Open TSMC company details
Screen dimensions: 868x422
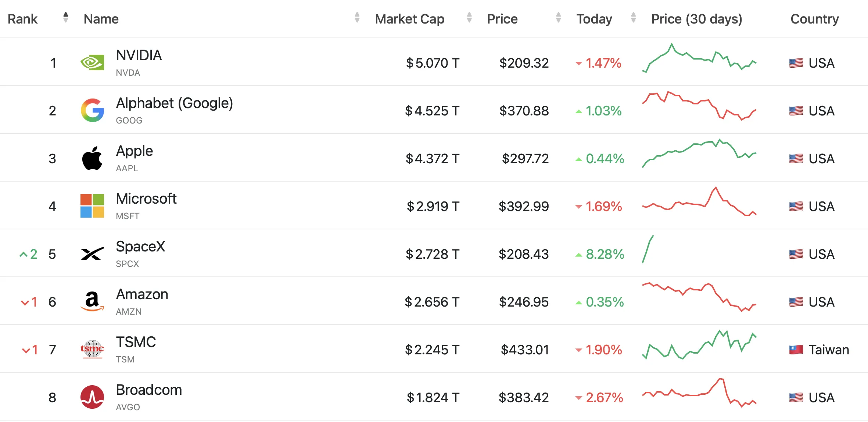click(136, 342)
